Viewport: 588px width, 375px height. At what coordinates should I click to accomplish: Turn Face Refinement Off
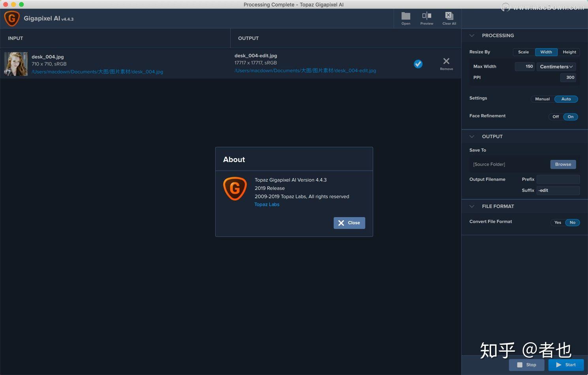point(556,117)
